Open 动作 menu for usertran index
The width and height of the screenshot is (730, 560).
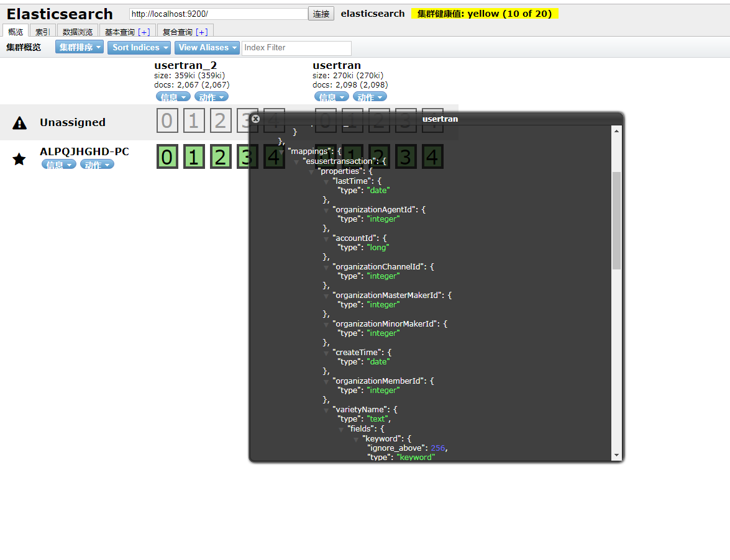point(370,97)
